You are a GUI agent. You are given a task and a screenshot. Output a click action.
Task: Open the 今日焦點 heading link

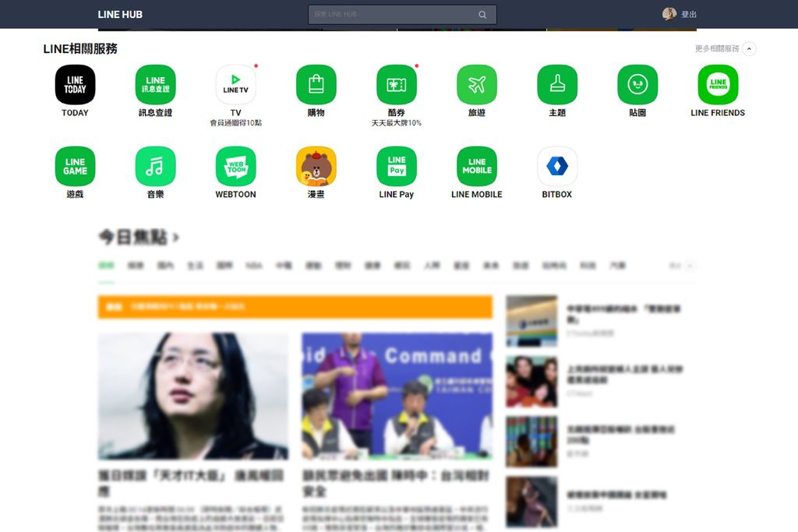[x=139, y=237]
